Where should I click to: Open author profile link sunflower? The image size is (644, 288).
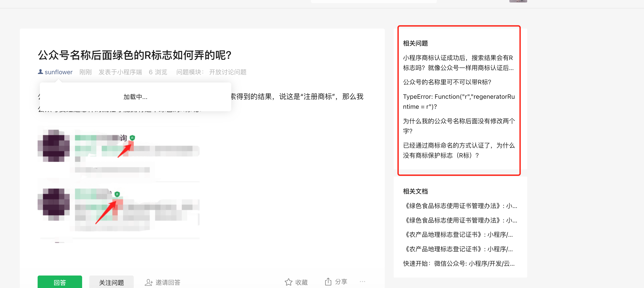[59, 72]
